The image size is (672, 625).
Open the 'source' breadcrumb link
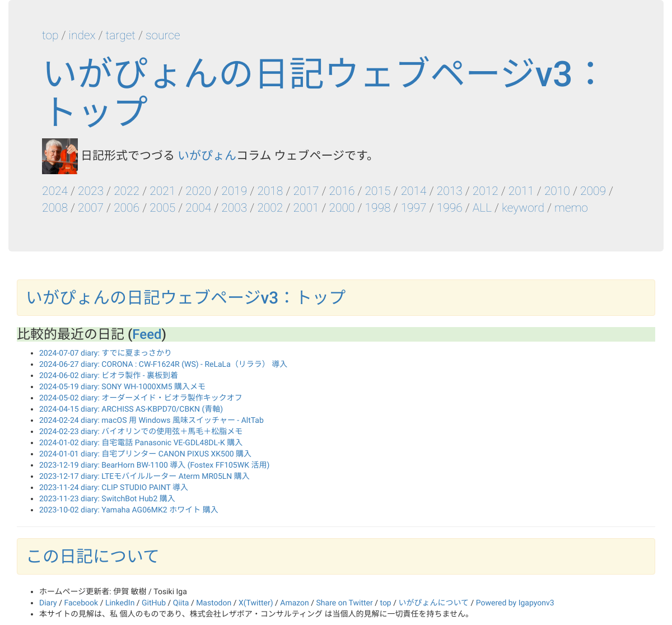click(162, 35)
